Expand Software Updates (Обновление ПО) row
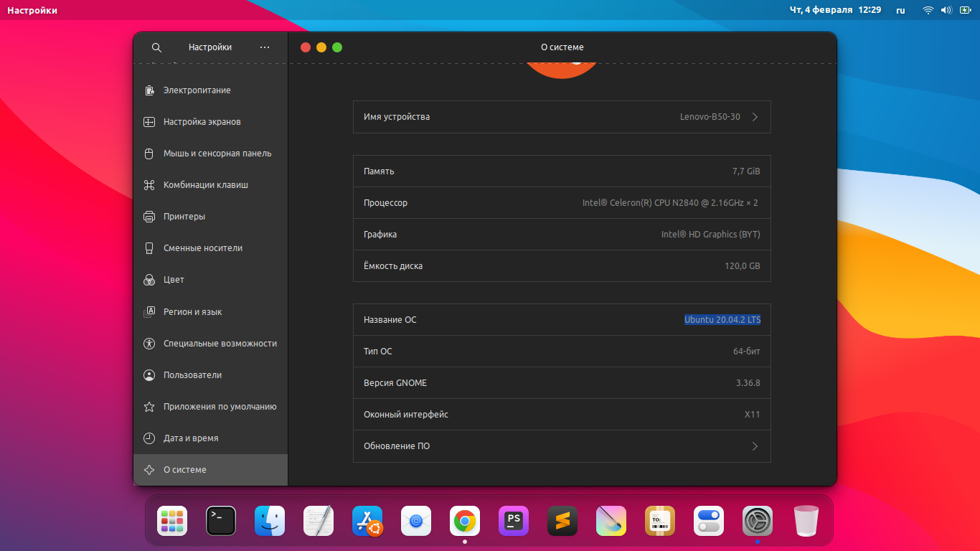The height and width of the screenshot is (551, 980). pyautogui.click(x=562, y=446)
